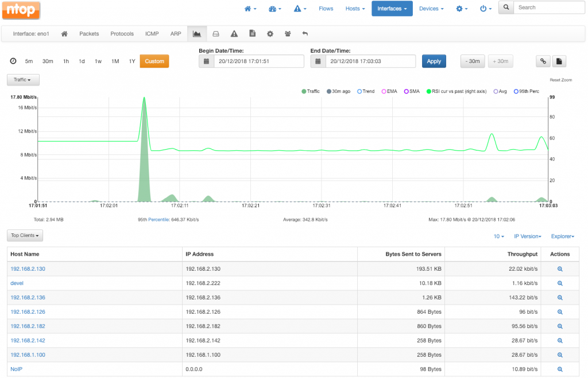
Task: Open the alerts triangle dropdown in navbar
Action: tap(300, 9)
